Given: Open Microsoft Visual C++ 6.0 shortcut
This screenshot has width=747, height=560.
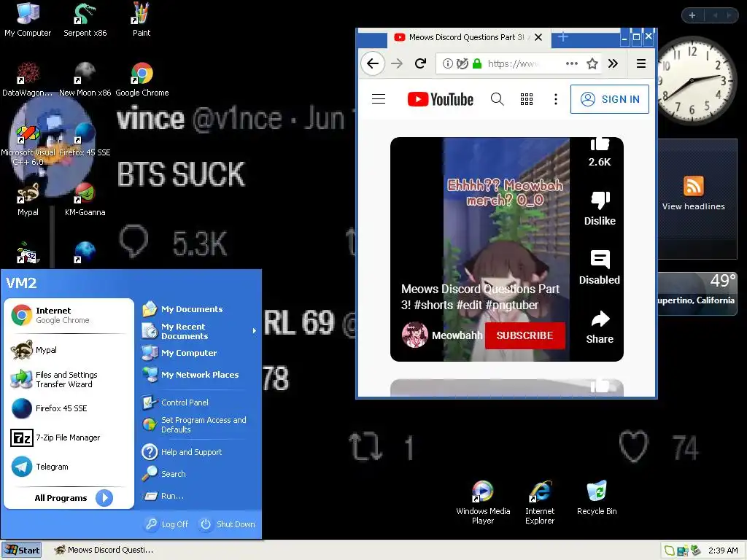Looking at the screenshot, I should pos(28,144).
